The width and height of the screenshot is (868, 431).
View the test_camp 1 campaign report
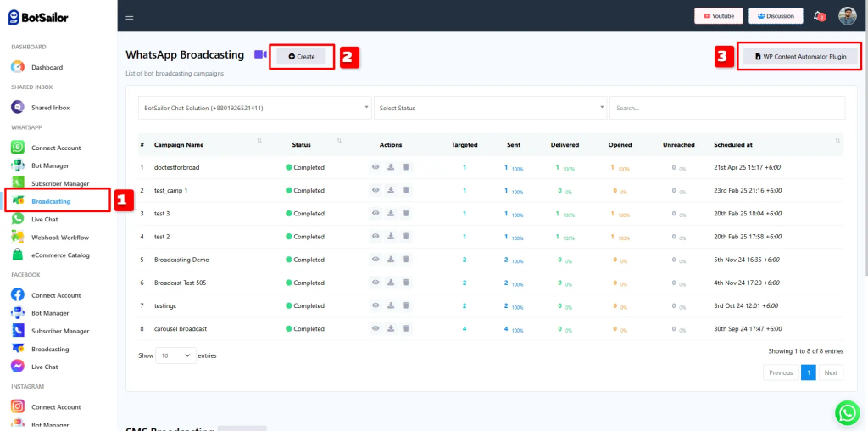(376, 190)
